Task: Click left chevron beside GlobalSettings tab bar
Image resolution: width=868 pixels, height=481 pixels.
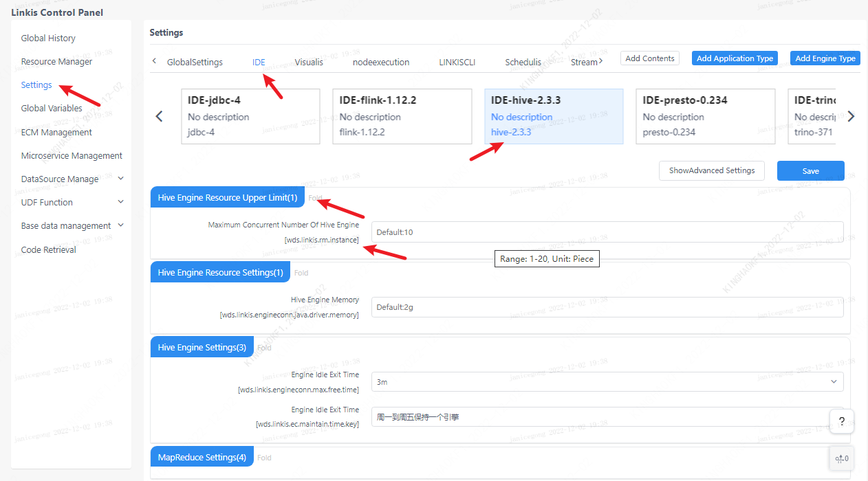Action: coord(153,61)
